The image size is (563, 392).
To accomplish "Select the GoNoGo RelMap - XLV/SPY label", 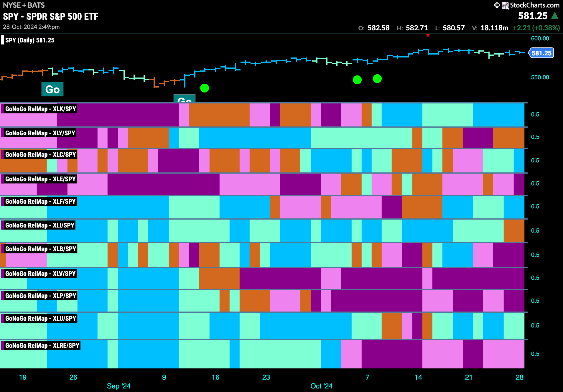I will (x=40, y=274).
